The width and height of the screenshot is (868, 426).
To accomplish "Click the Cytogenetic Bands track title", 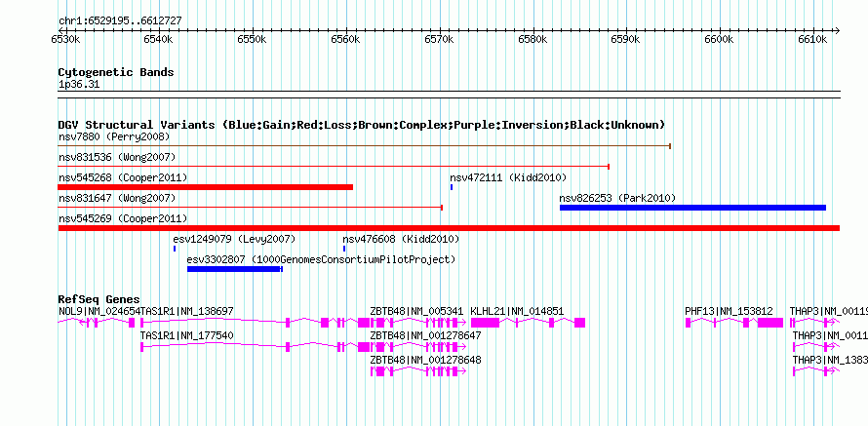I will click(x=116, y=72).
